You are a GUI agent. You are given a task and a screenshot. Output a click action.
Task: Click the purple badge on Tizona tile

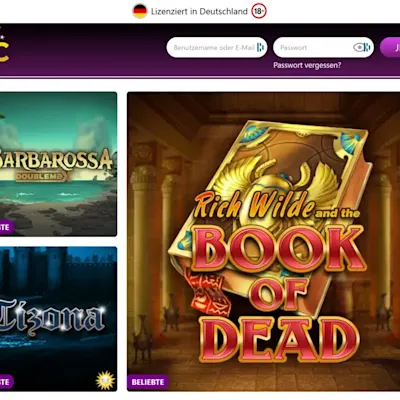pyautogui.click(x=6, y=382)
